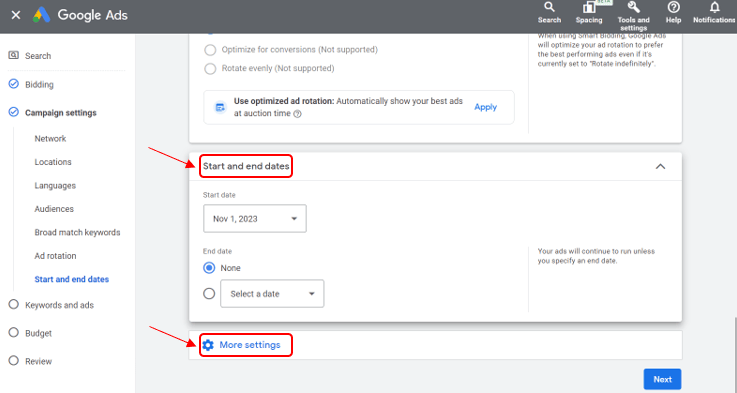
Task: Click the Google Ads logo
Action: (41, 15)
